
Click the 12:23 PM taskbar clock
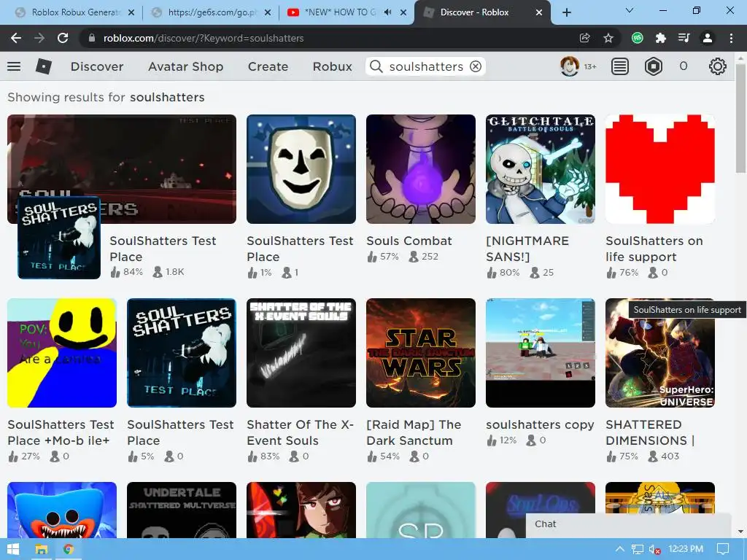pyautogui.click(x=686, y=549)
